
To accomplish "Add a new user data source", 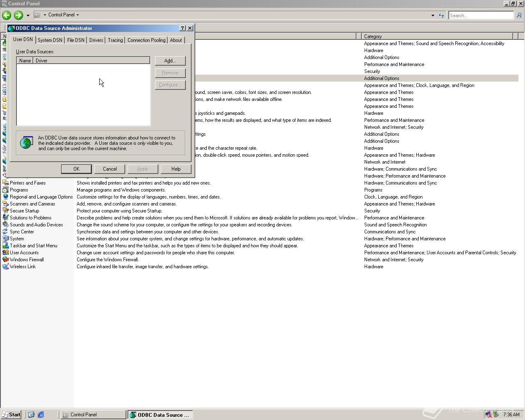I will [170, 61].
